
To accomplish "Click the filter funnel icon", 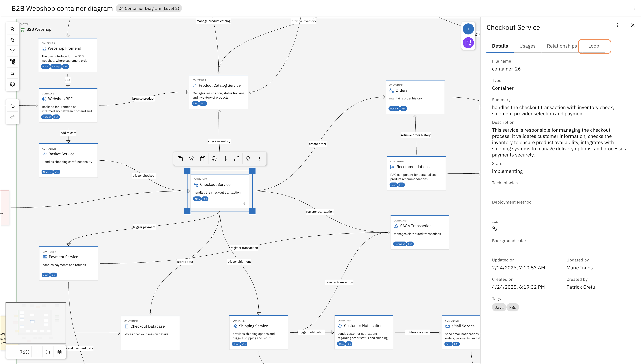I will (x=12, y=51).
